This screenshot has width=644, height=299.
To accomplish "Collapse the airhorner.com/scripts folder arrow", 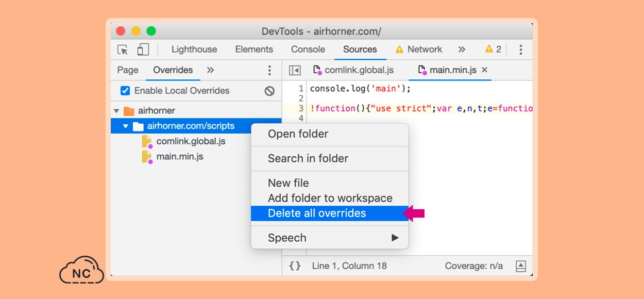I will click(126, 126).
